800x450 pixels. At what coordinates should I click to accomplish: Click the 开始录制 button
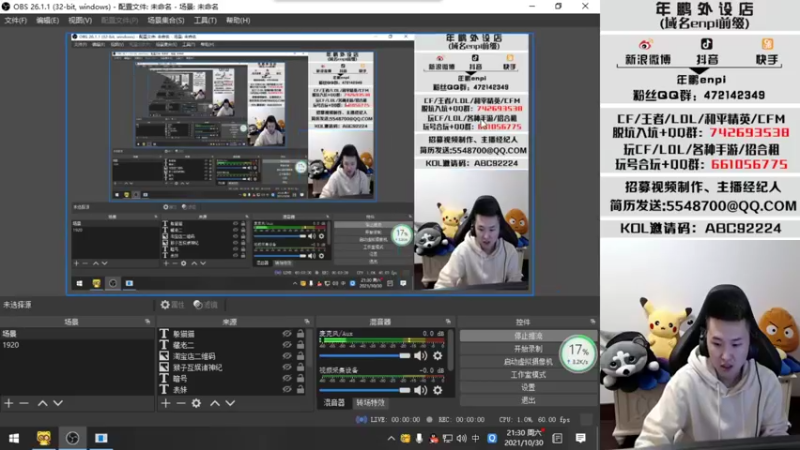point(528,348)
